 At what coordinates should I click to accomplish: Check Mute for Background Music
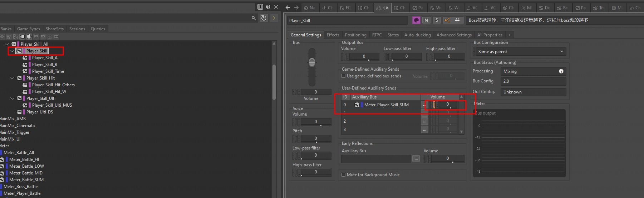pos(344,175)
